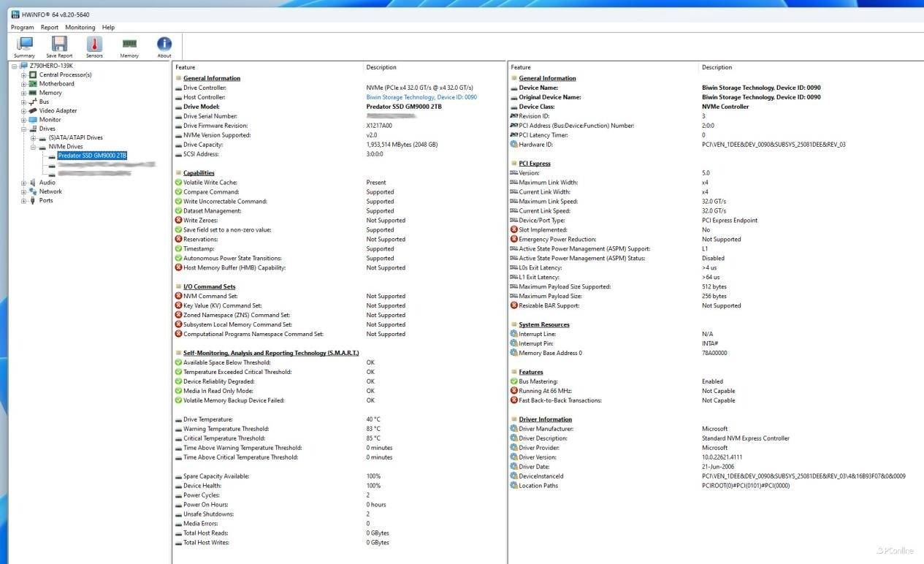Open the Monitoring menu
Image resolution: width=924 pixels, height=564 pixels.
[80, 27]
